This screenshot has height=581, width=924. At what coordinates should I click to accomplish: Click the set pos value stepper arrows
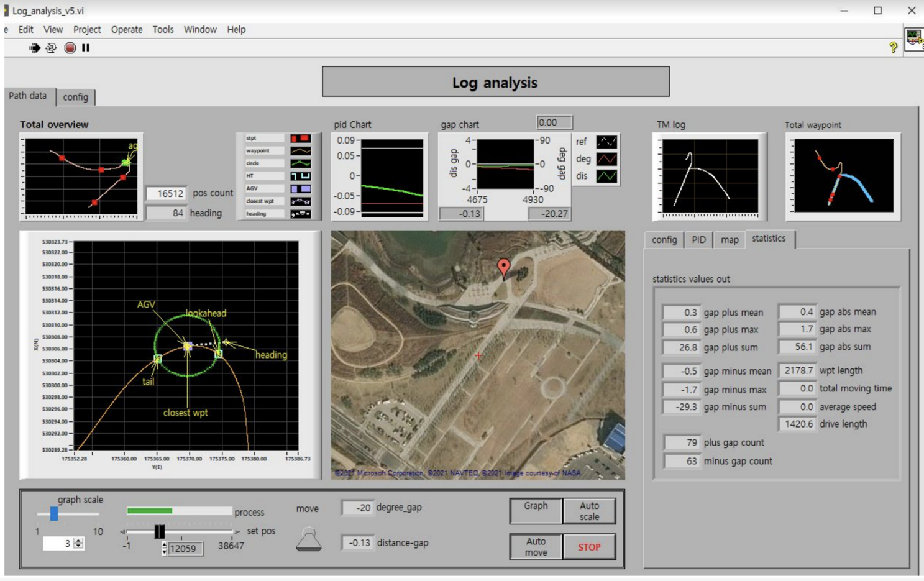pyautogui.click(x=164, y=548)
